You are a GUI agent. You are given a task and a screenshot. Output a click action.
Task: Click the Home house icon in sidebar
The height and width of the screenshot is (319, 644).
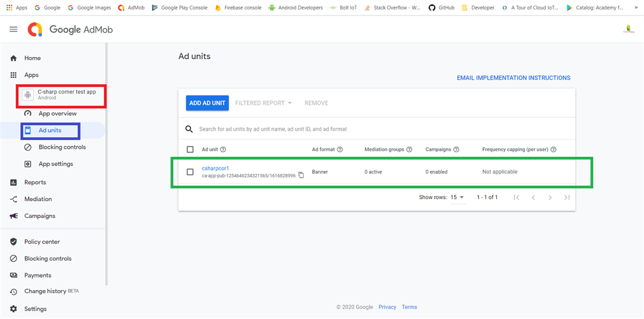click(14, 58)
